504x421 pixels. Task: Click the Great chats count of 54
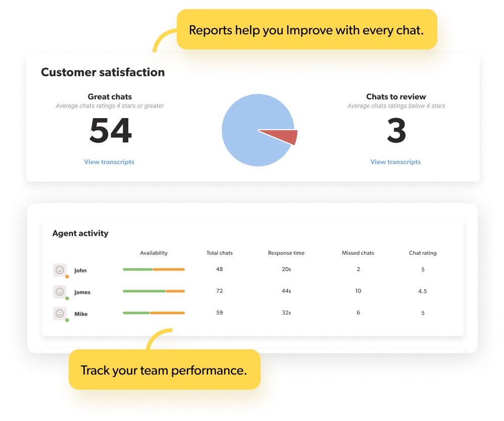[110, 130]
